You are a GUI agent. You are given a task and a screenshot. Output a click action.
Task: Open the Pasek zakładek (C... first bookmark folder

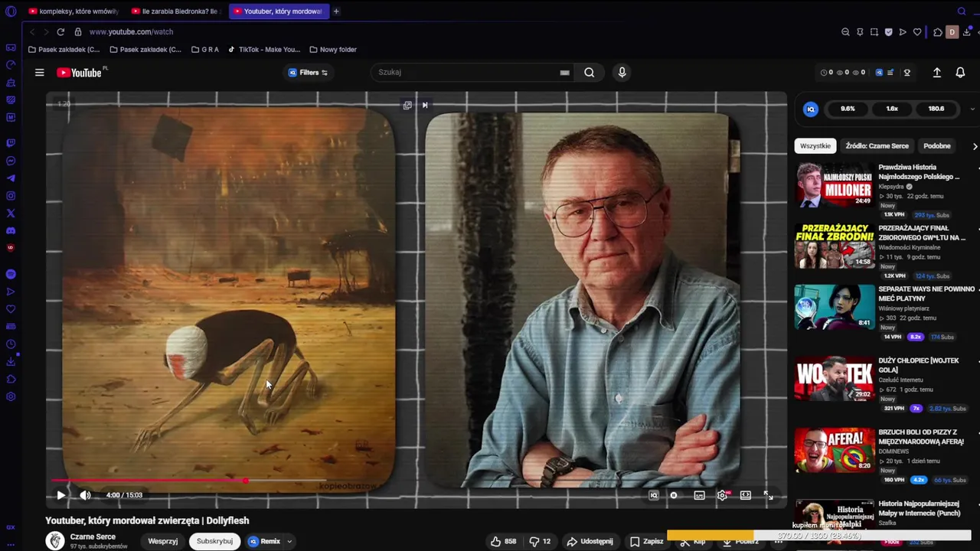coord(64,50)
